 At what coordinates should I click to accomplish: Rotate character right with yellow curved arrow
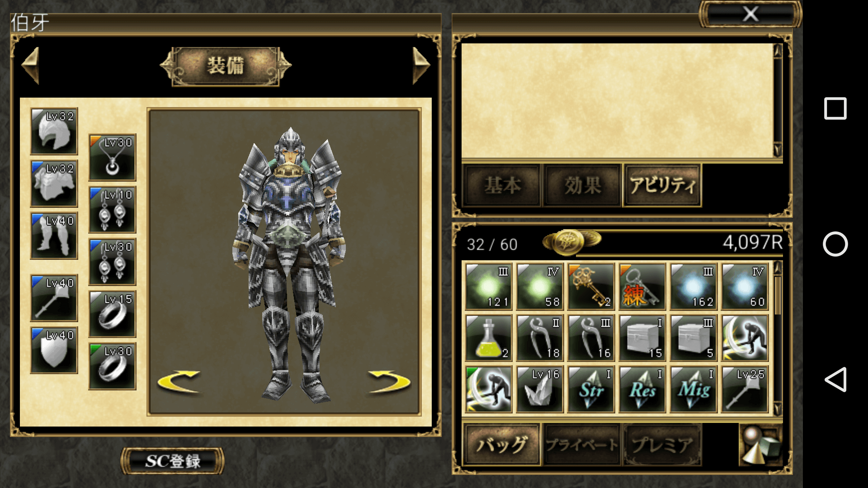[389, 382]
